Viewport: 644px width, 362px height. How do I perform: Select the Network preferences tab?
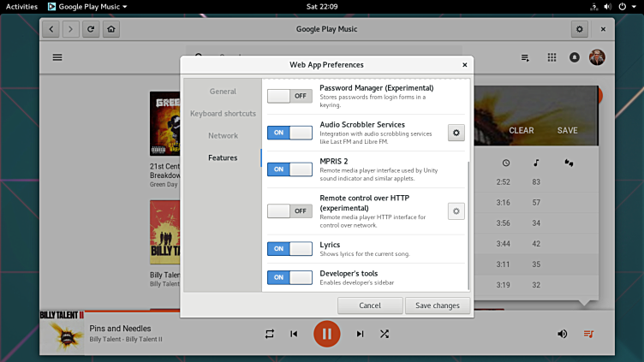[223, 135]
